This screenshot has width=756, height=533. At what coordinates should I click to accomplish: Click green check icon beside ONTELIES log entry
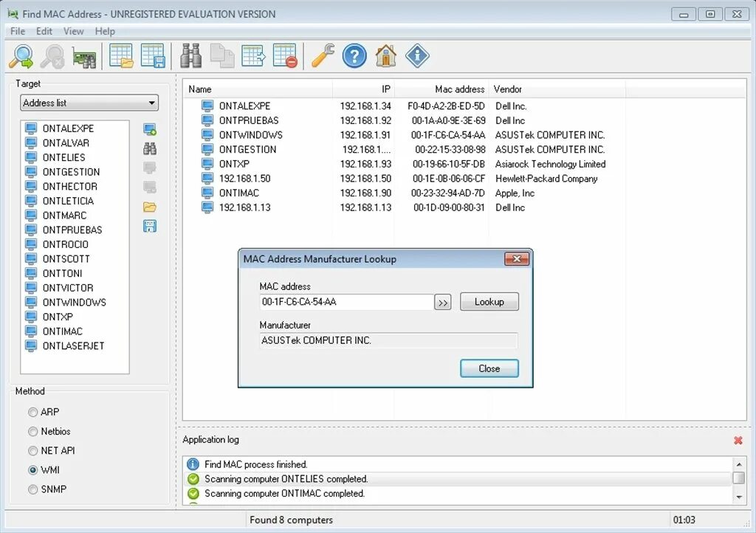click(x=193, y=478)
